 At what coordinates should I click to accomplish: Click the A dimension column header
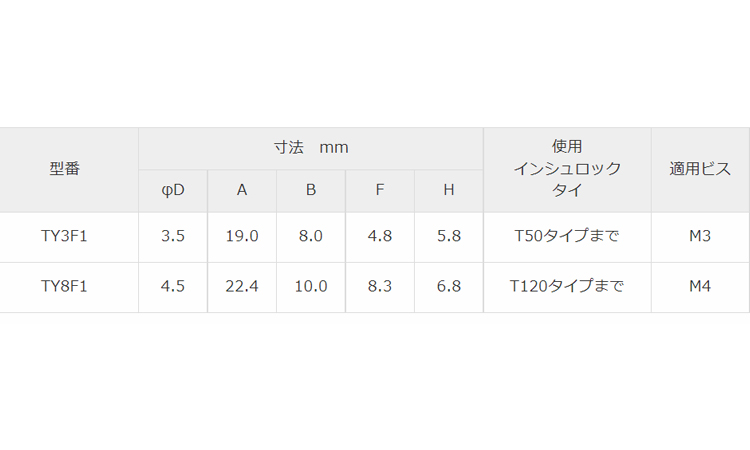[x=242, y=190]
